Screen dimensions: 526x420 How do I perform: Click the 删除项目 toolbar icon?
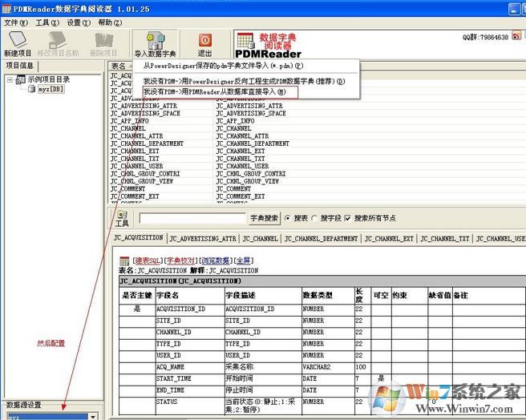pos(103,39)
